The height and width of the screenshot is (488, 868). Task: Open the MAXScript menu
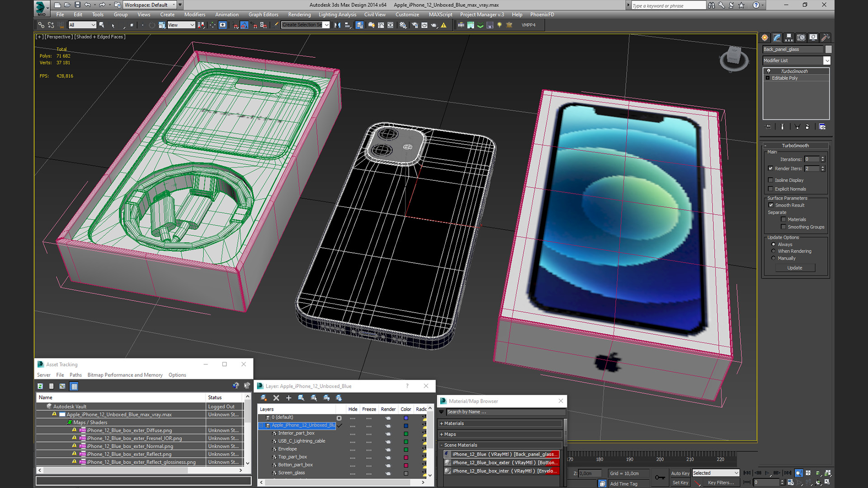pos(440,14)
